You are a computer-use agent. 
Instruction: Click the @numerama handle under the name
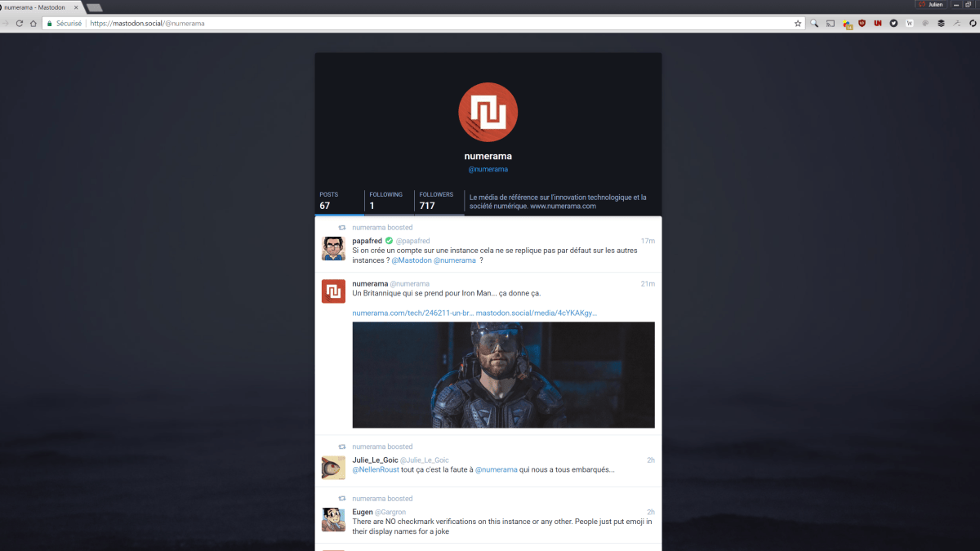point(488,169)
